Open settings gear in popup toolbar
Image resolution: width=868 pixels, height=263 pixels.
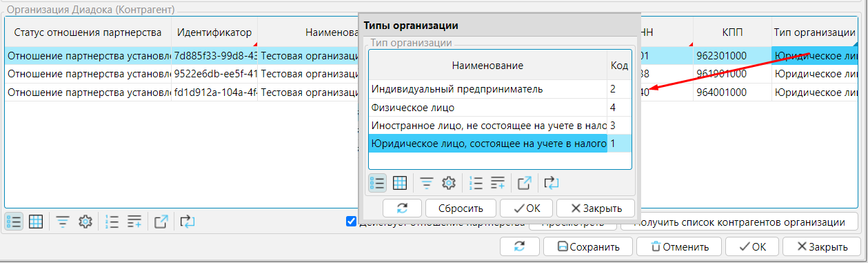[449, 183]
